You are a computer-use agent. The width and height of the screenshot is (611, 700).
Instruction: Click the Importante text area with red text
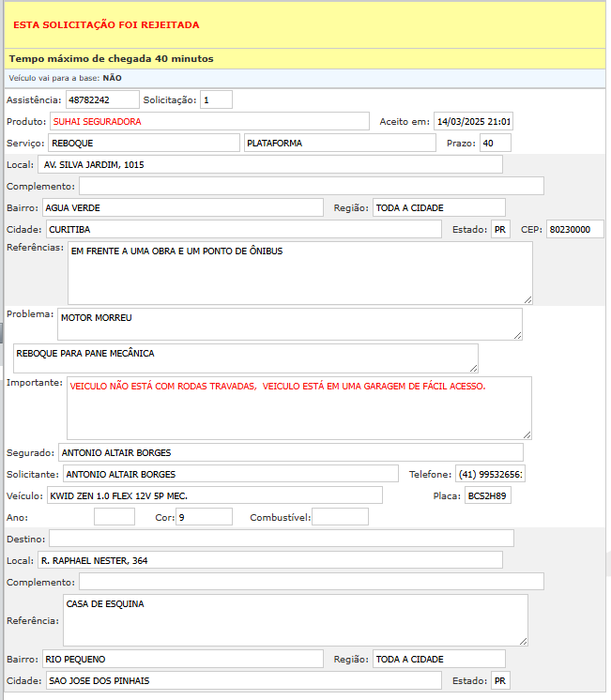click(298, 407)
